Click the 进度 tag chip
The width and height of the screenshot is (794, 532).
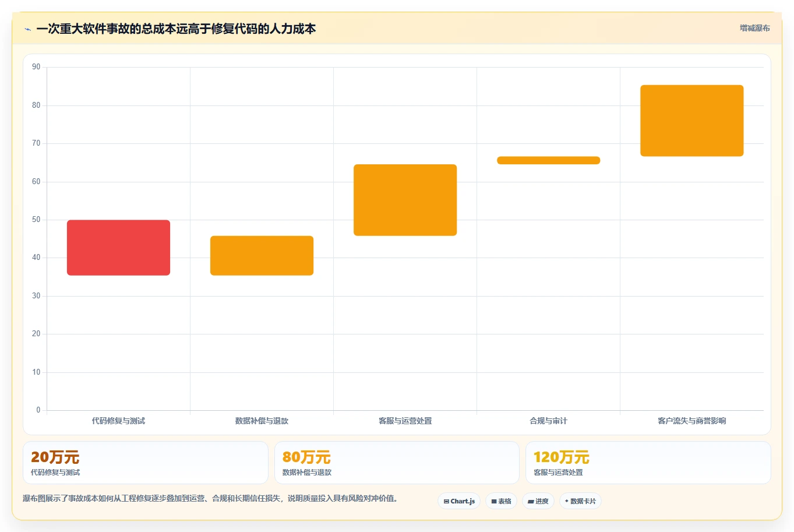click(x=538, y=501)
